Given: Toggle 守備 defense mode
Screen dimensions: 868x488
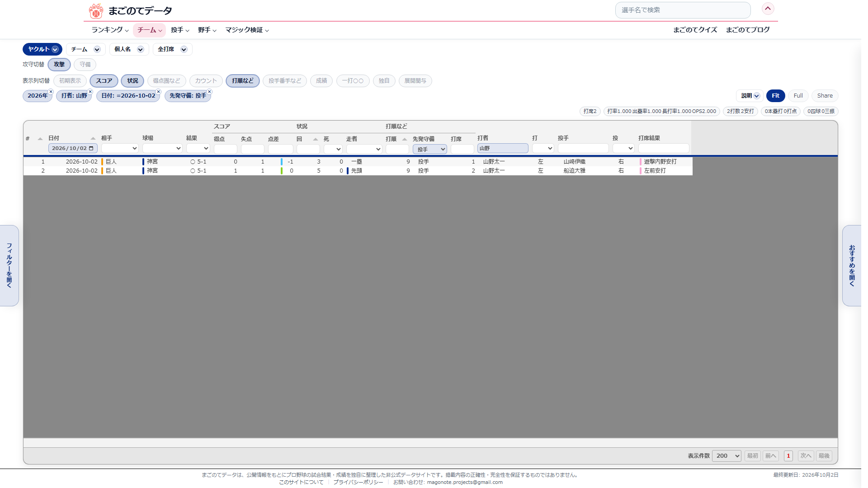Looking at the screenshot, I should [85, 65].
